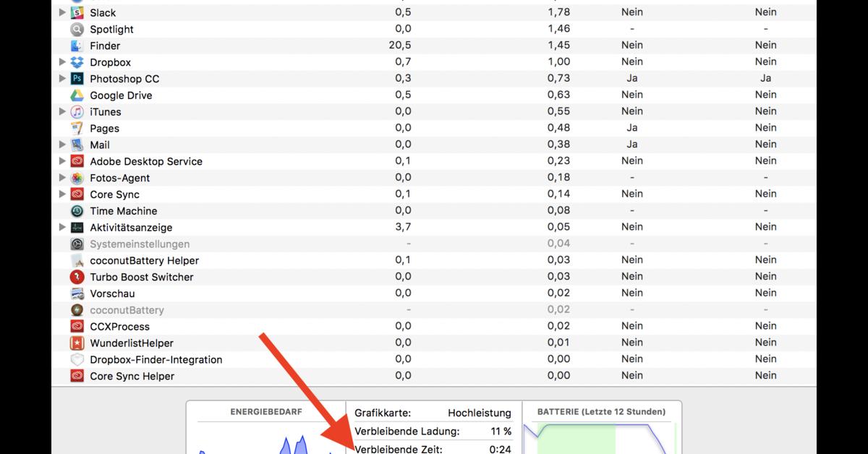The height and width of the screenshot is (454, 868).
Task: Click Finder's energy value 20,5
Action: pos(400,45)
